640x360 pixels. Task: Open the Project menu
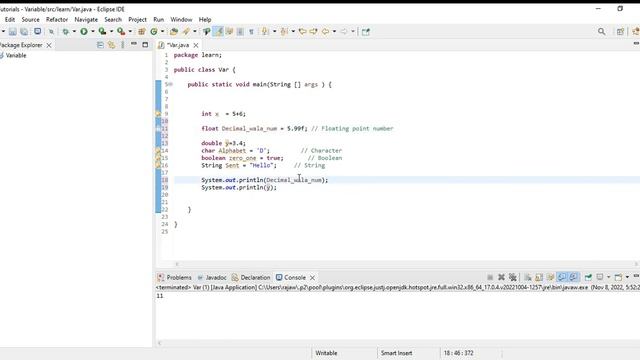coord(137,20)
